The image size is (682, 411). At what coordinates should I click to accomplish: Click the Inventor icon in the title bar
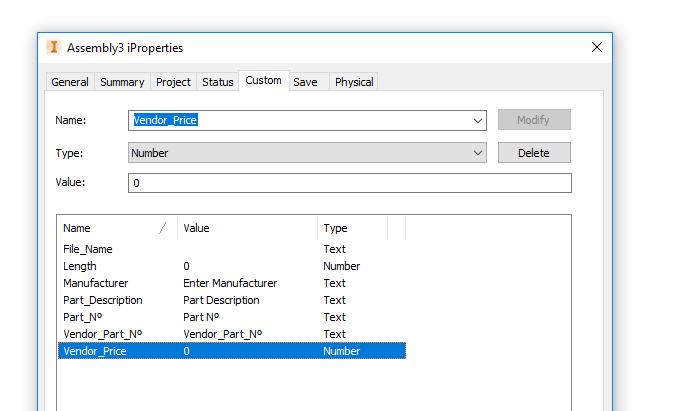point(53,47)
